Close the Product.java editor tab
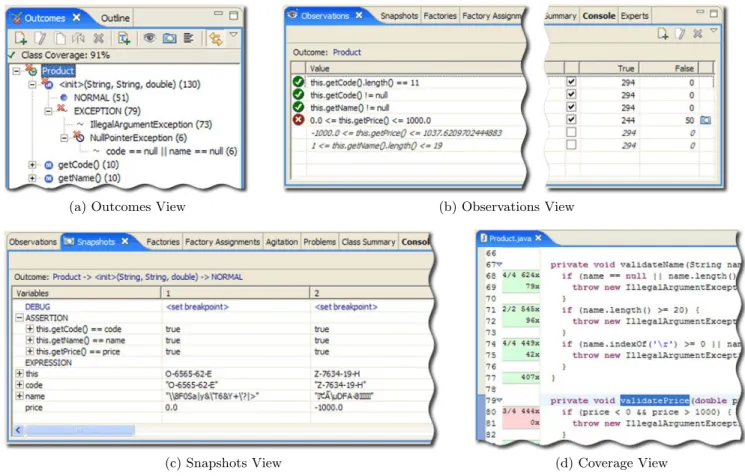 coord(538,238)
